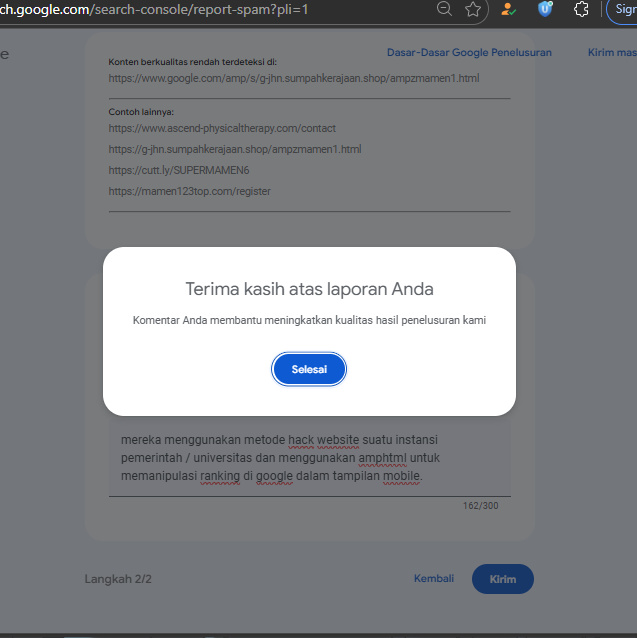The width and height of the screenshot is (637, 638).
Task: Click the mamen123top.com/register URL
Action: (x=189, y=191)
